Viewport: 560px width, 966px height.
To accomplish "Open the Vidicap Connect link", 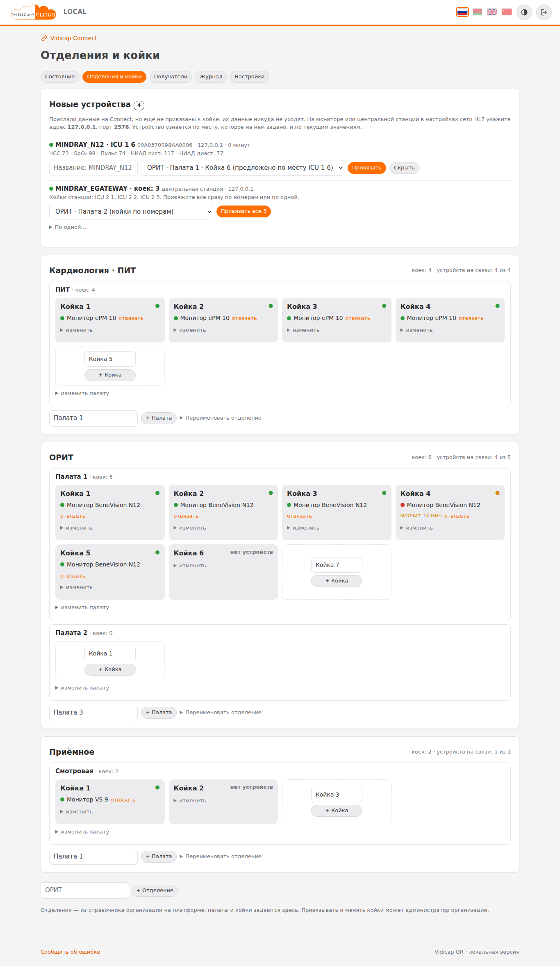I will click(x=69, y=38).
